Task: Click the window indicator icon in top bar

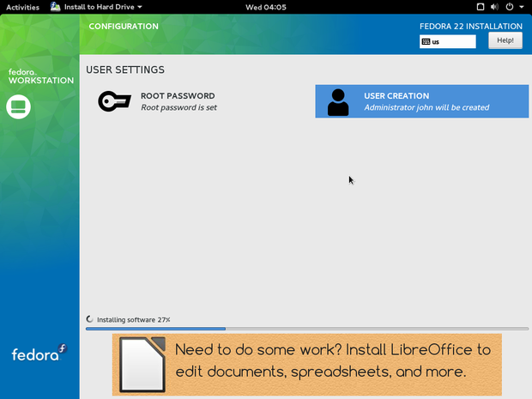Action: tap(481, 7)
